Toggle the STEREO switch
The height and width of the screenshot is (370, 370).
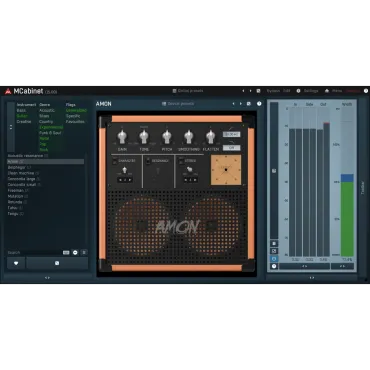tap(181, 161)
